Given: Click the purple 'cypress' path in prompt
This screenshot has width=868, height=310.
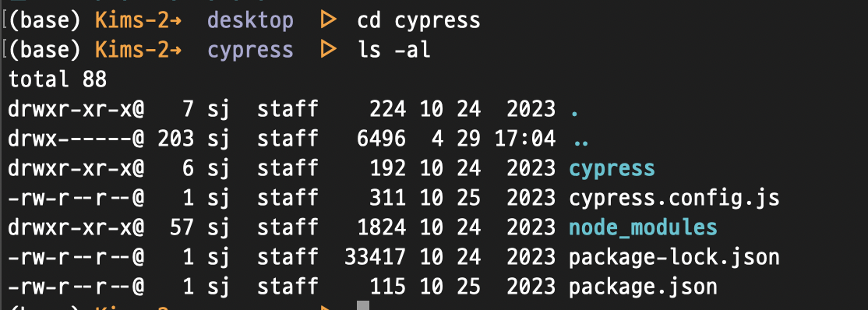Looking at the screenshot, I should (250, 51).
